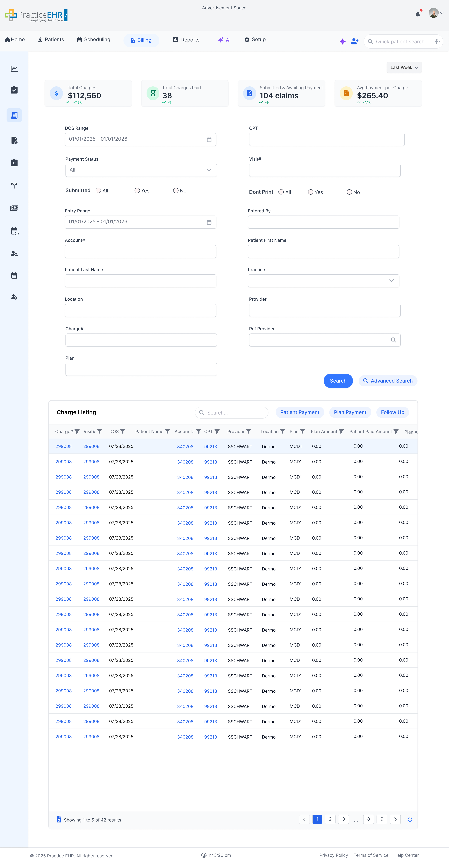Open the charge entry edit-document icon

pos(14,141)
